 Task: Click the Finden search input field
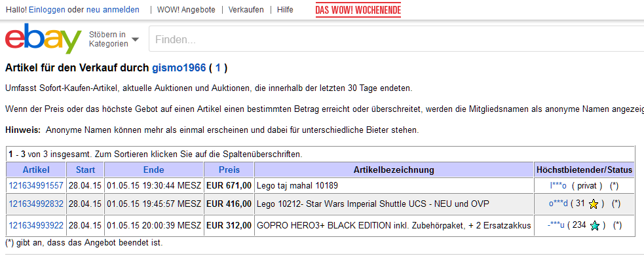coord(396,39)
